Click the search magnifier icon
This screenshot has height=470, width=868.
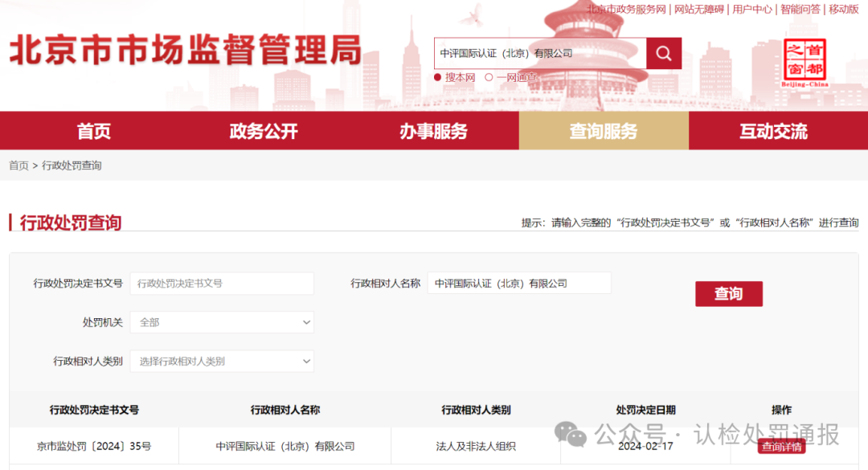tap(664, 53)
